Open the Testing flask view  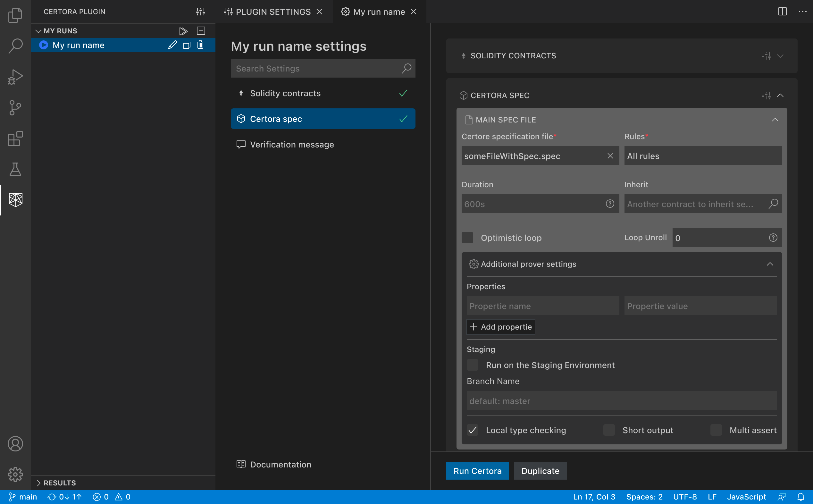click(15, 169)
